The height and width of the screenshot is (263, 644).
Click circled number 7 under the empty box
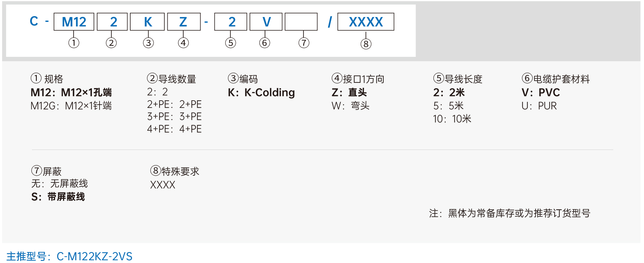coord(304,43)
